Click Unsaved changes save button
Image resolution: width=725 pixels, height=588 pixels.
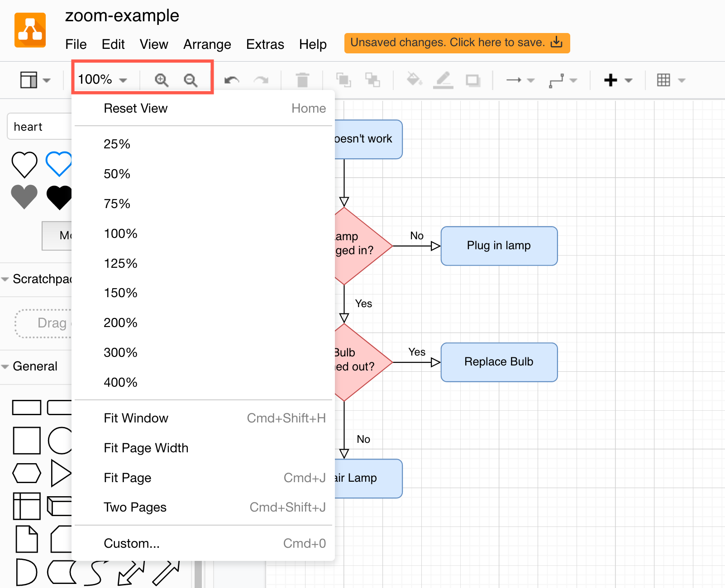[x=457, y=43]
